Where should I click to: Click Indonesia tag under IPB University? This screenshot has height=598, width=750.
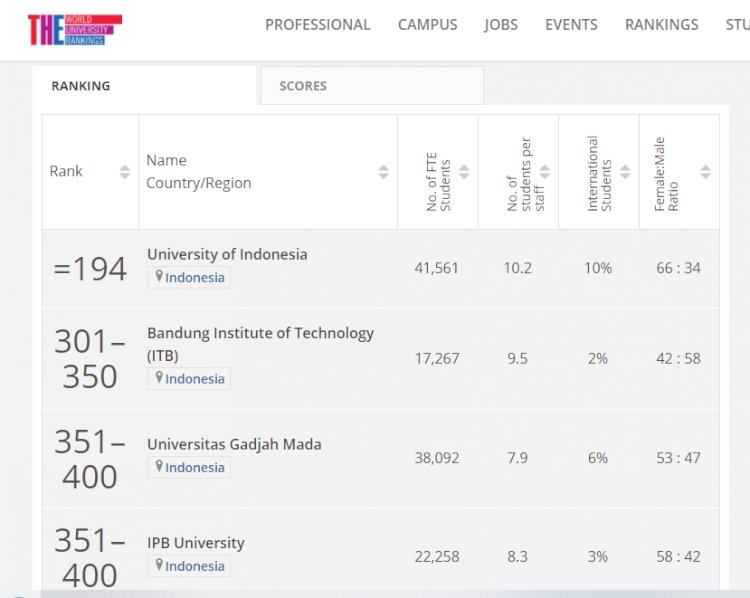[x=189, y=566]
